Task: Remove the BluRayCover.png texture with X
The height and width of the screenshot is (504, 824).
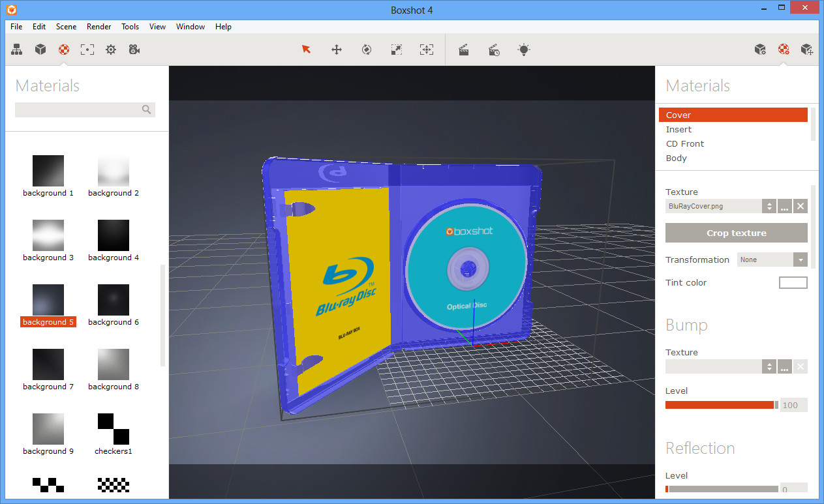Action: point(801,206)
